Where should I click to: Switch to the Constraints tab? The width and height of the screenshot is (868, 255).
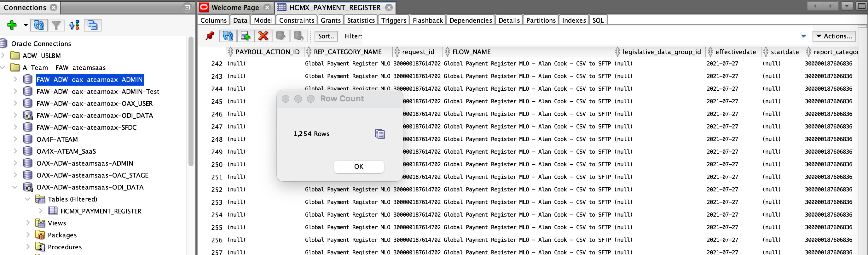pos(296,20)
